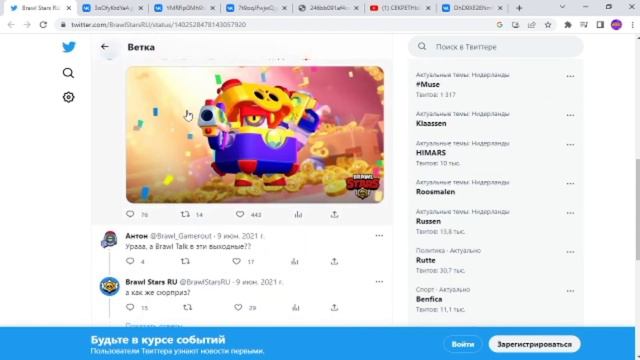Focus the Поиск в Твиттере search field
This screenshot has height=360, width=640.
click(x=496, y=47)
